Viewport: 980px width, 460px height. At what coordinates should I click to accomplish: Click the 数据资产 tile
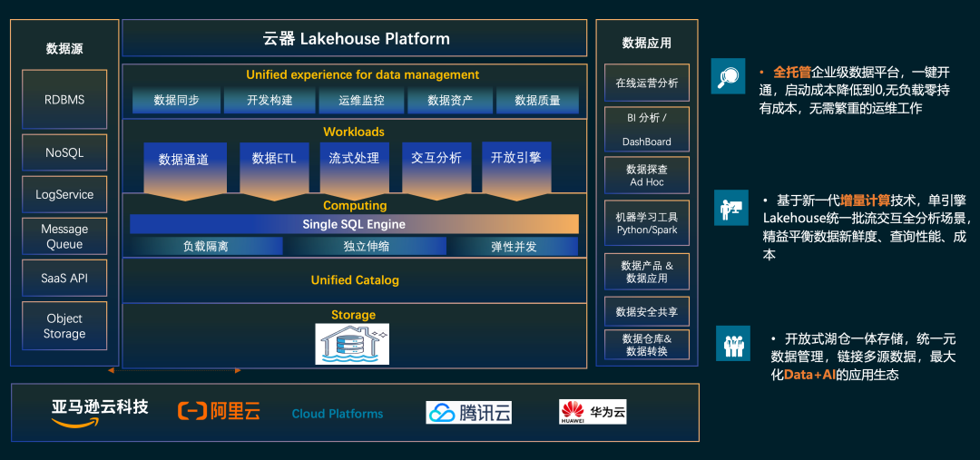coord(450,100)
